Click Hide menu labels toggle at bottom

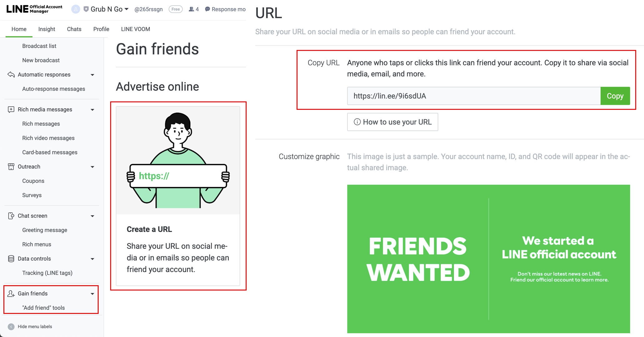point(11,327)
